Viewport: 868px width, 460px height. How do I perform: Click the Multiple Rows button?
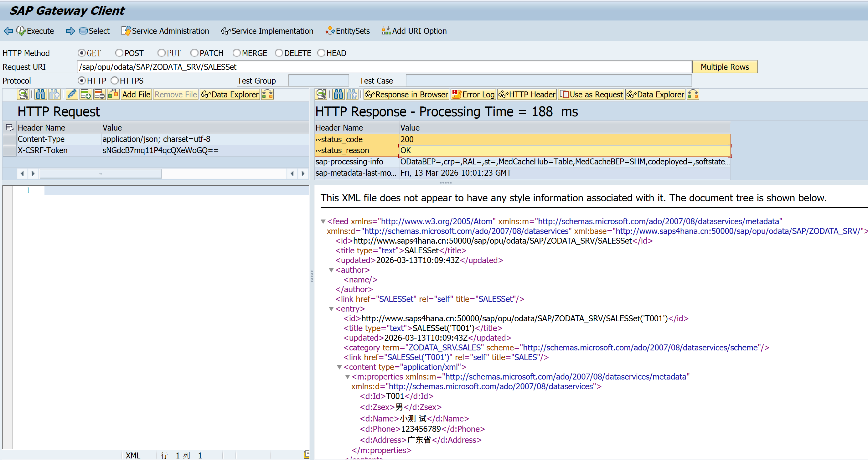pos(725,67)
